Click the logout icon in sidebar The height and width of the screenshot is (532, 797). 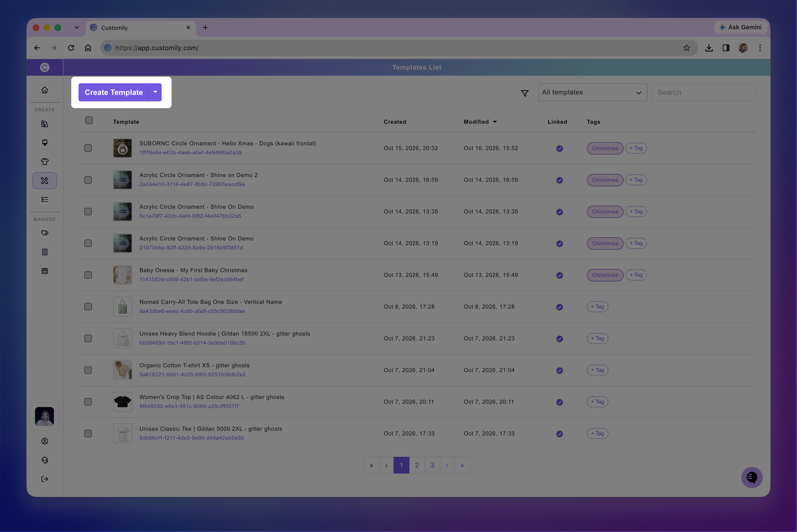[44, 479]
